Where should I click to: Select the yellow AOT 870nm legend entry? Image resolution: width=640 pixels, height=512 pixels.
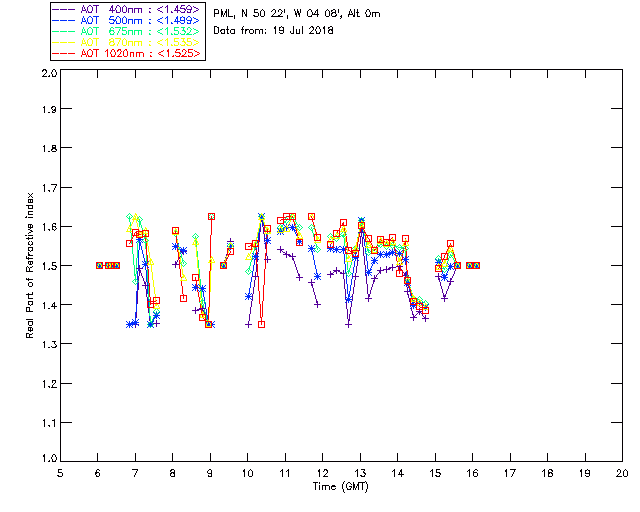[127, 42]
